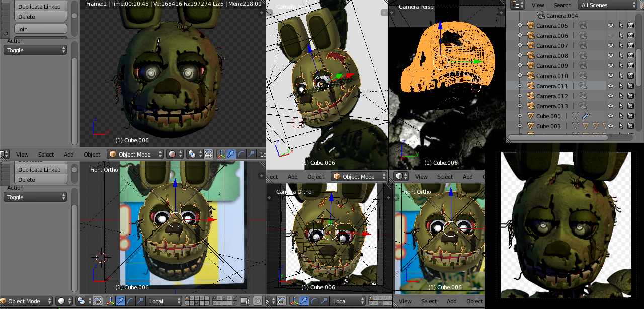The height and width of the screenshot is (309, 644).
Task: Open View menu in wireframe viewport header
Action: (x=421, y=176)
